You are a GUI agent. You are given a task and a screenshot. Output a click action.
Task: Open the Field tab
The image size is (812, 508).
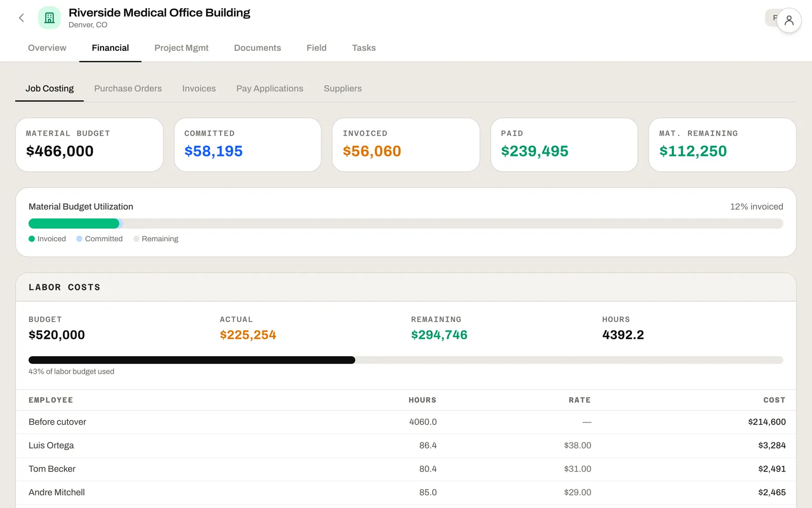pyautogui.click(x=316, y=48)
